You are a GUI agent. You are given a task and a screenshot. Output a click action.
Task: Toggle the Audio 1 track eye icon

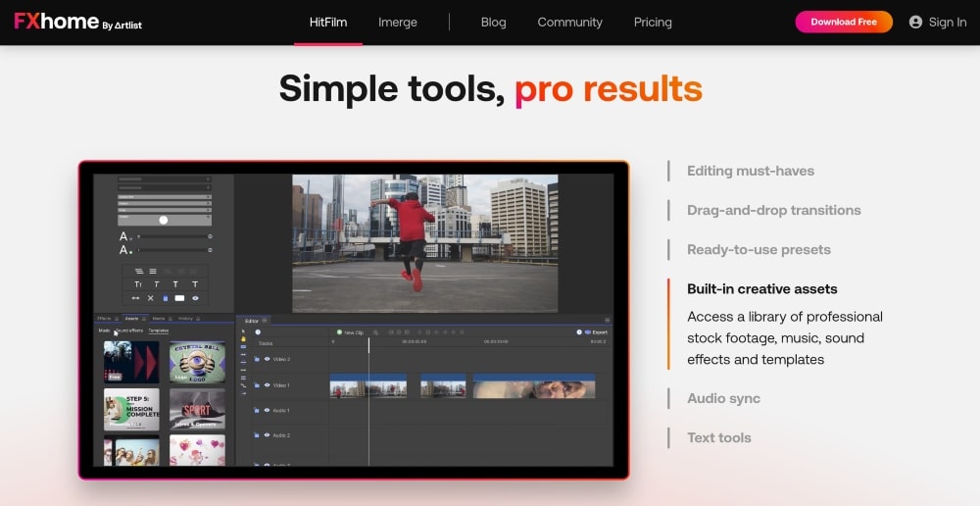pyautogui.click(x=267, y=410)
